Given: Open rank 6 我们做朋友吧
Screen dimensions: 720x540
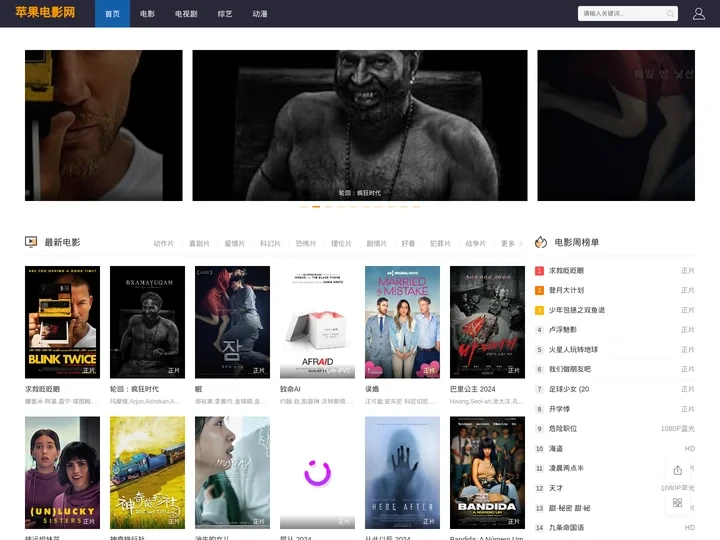Looking at the screenshot, I should coord(615,369).
